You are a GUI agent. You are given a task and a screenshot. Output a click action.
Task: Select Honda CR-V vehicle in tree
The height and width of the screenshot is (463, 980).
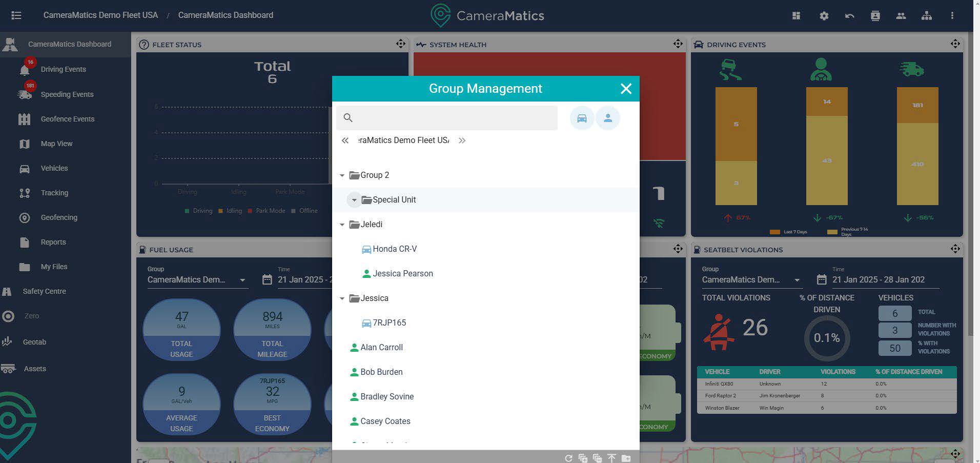[394, 249]
